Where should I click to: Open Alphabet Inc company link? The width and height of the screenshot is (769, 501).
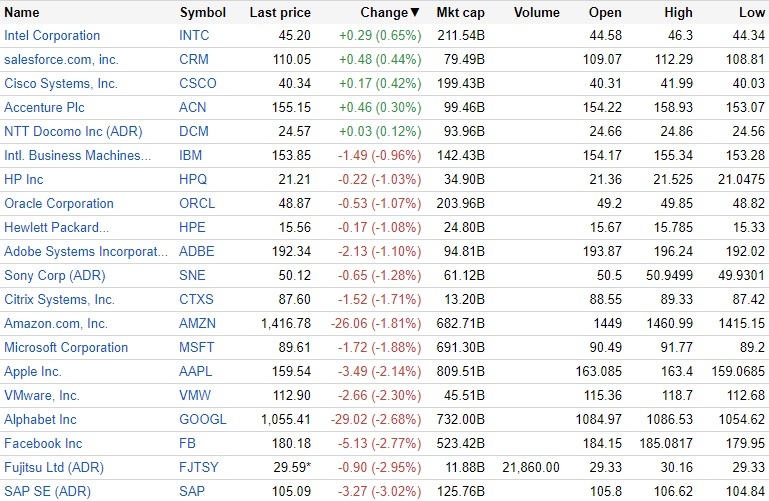tap(40, 420)
